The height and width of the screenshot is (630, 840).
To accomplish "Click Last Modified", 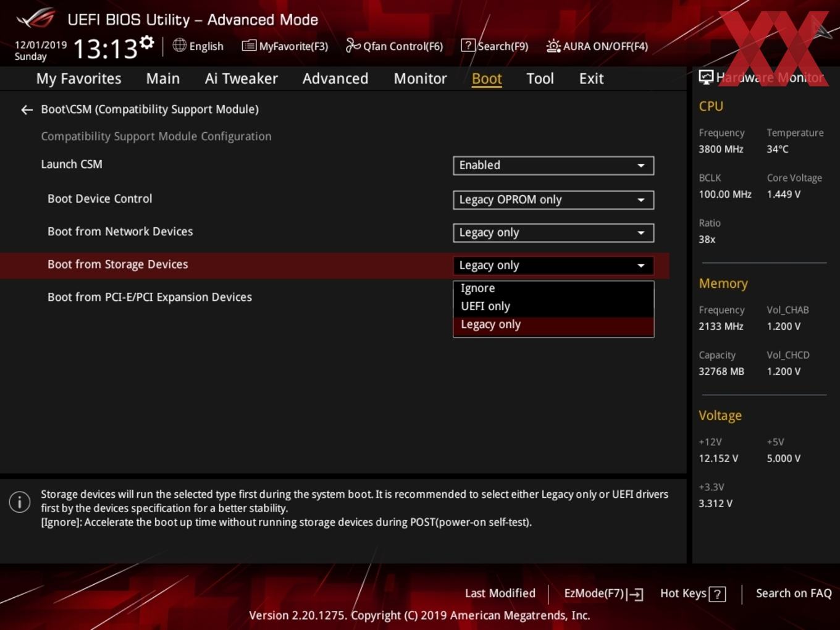I will 500,594.
